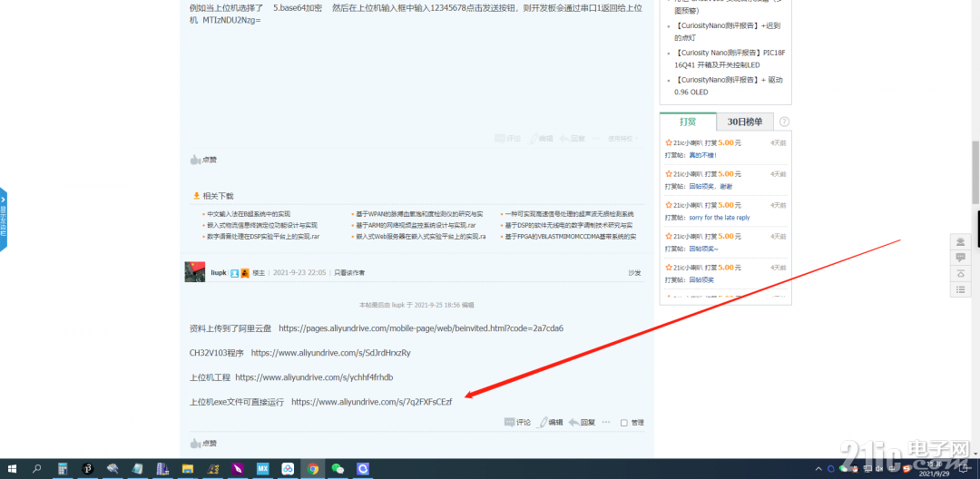Click 回复 under the aliyundrive links post
This screenshot has width=980, height=479.
pyautogui.click(x=582, y=422)
